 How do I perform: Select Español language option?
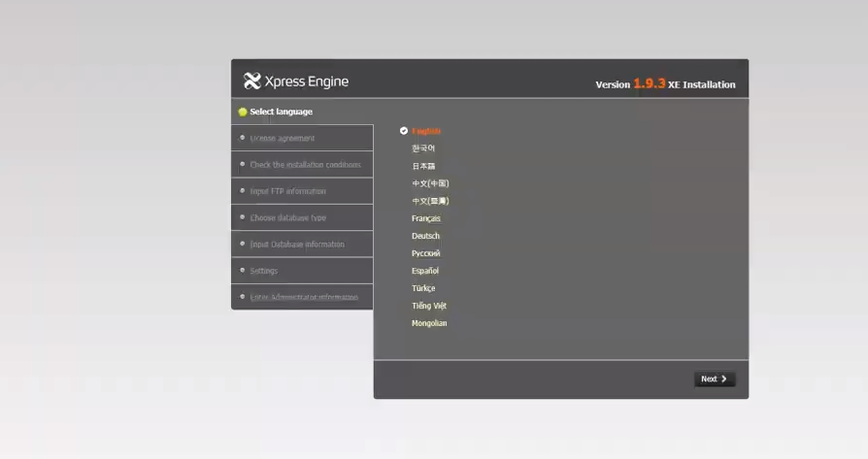pos(425,271)
